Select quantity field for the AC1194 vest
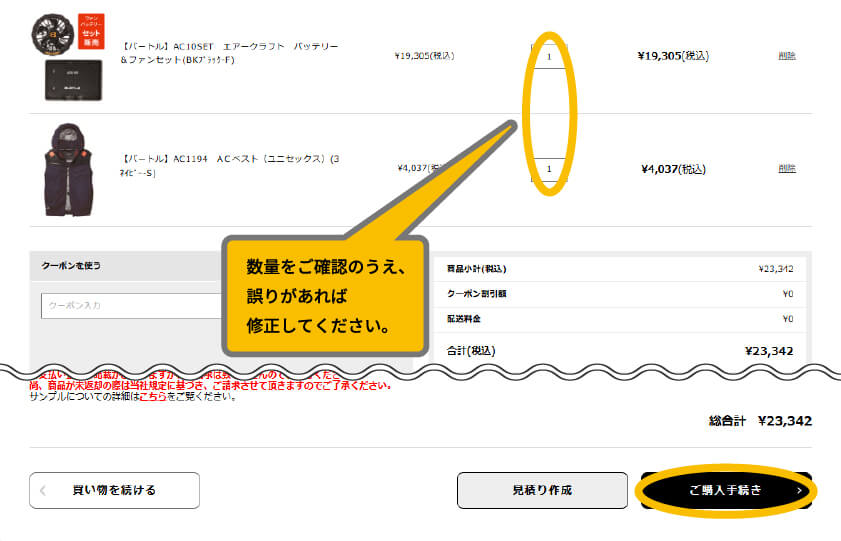 pyautogui.click(x=549, y=169)
